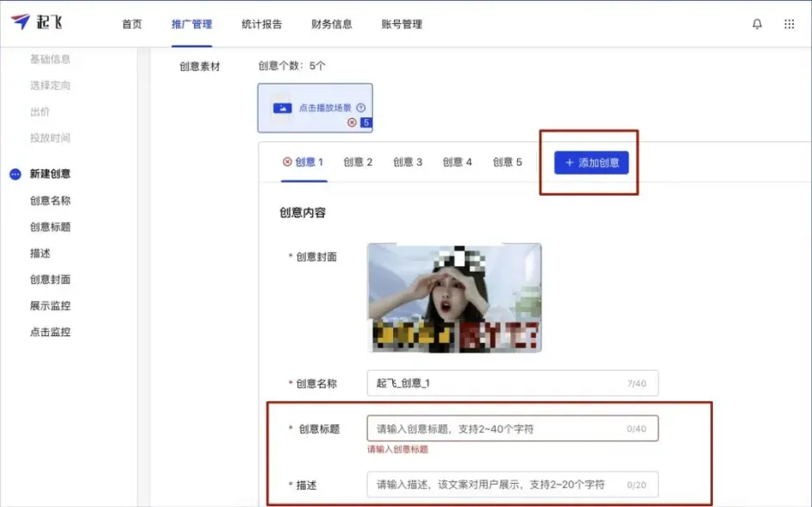Switch to 创意 2 tab
The width and height of the screenshot is (812, 507).
point(358,162)
